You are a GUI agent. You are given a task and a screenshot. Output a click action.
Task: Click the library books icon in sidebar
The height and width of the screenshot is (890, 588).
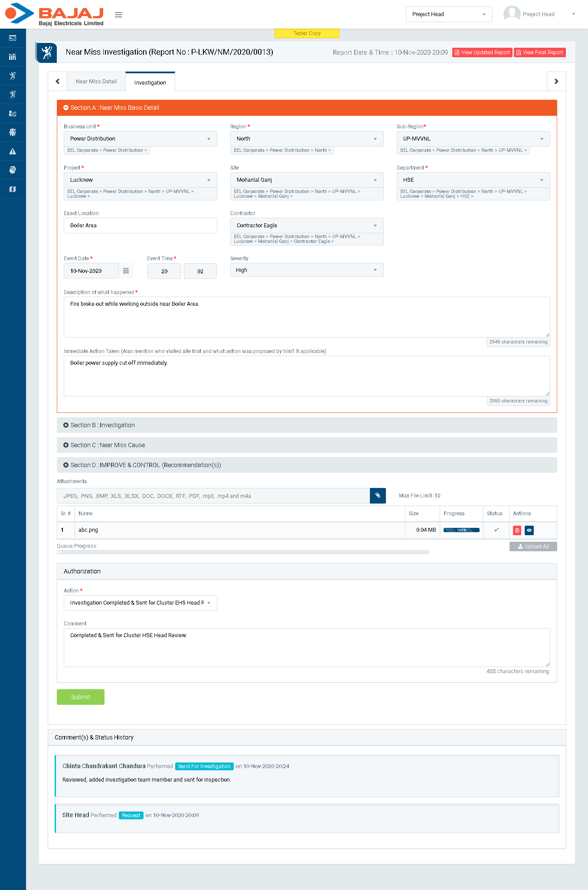point(13,57)
